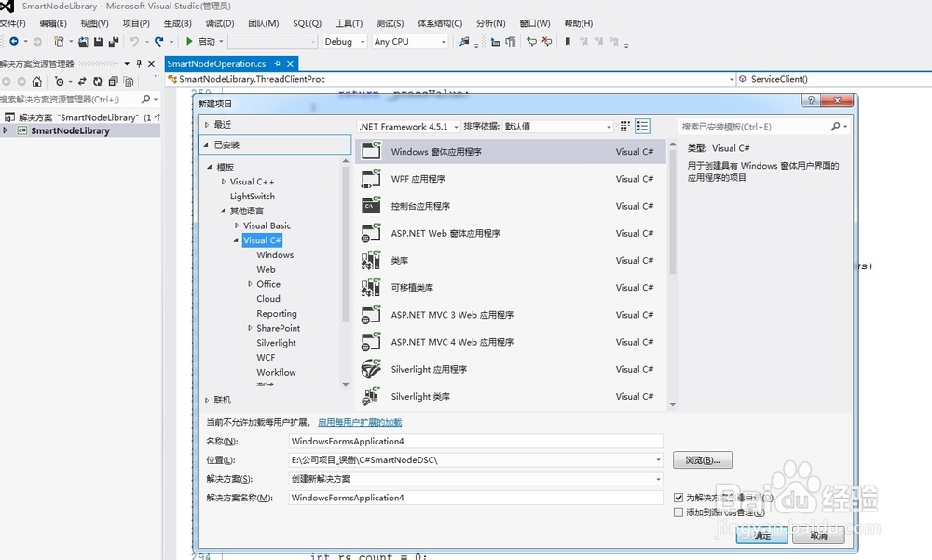Viewport: 932px width, 560px height.
Task: Toggle 为解决方案创建目录 checkbox
Action: pos(678,498)
